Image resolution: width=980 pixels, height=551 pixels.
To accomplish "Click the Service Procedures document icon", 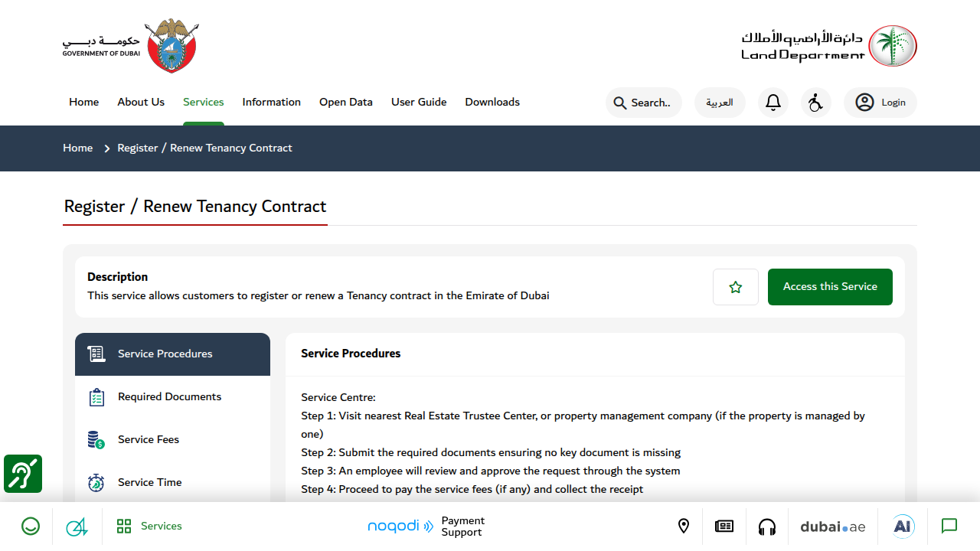I will pyautogui.click(x=96, y=354).
